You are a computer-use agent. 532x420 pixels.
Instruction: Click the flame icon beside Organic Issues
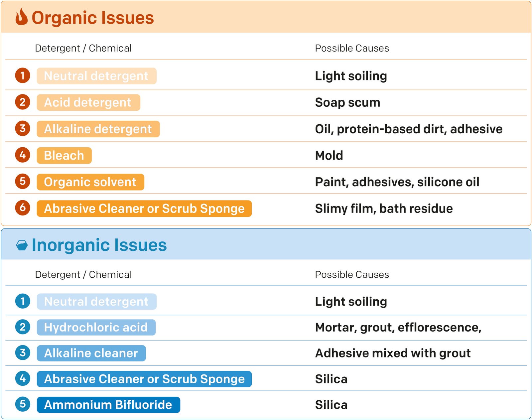[22, 17]
